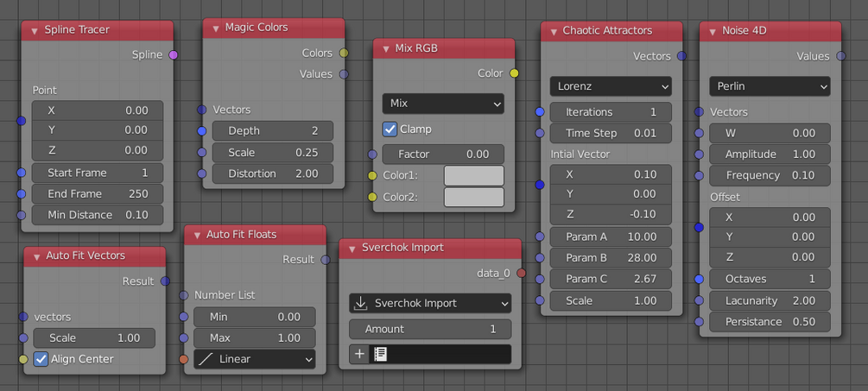Viewport: 868px width, 391px height.
Task: Click the Align Center input socket
Action: coord(23,359)
